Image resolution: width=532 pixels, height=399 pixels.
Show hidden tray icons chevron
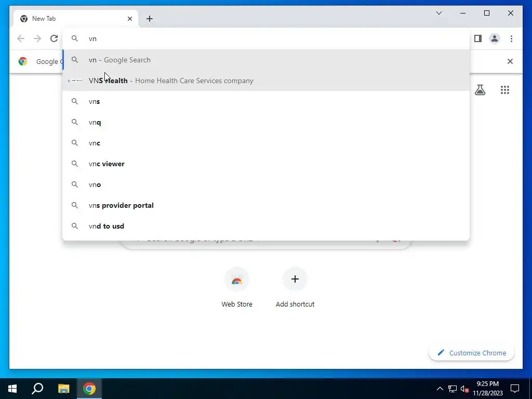(x=440, y=389)
